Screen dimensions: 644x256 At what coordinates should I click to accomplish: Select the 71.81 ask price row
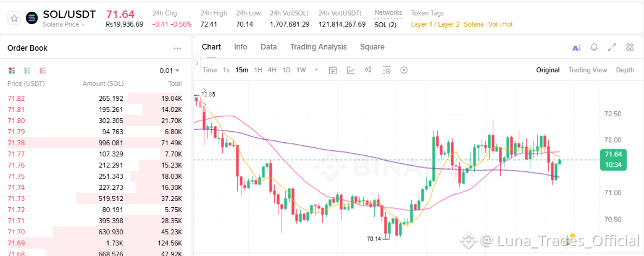[x=95, y=109]
